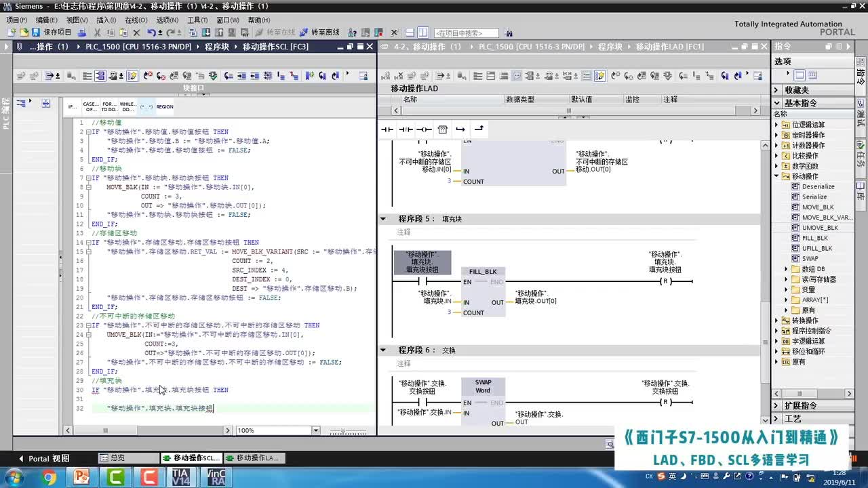Collapse the 基本指令 section
868x488 pixels.
777,103
